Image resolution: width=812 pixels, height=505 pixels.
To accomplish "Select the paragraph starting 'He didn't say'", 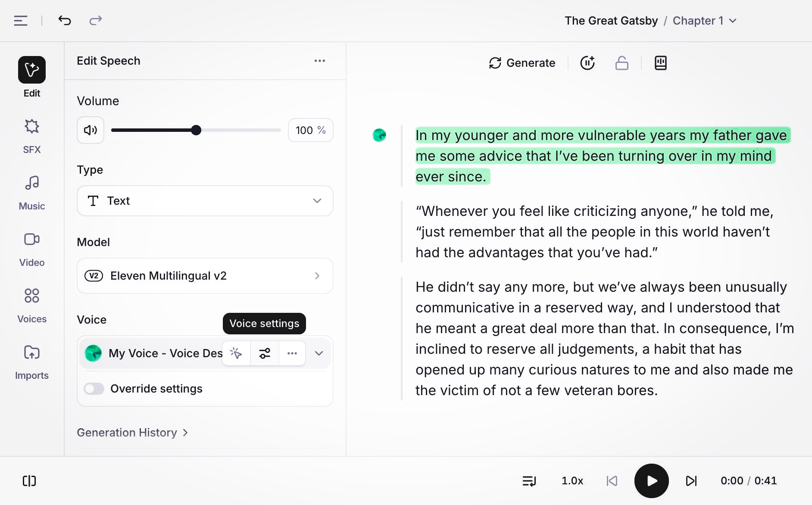I will [x=605, y=339].
